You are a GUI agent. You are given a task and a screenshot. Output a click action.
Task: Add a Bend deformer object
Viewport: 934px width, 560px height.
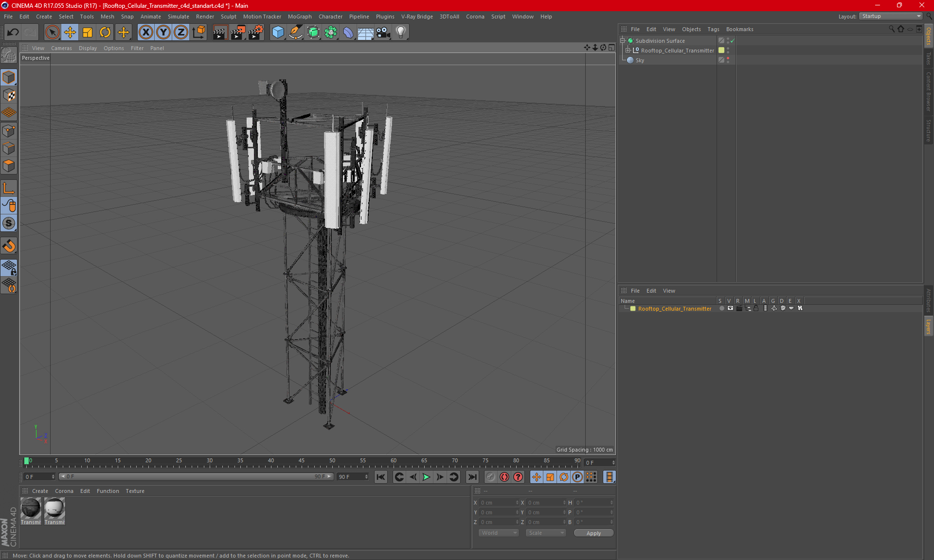[348, 33]
